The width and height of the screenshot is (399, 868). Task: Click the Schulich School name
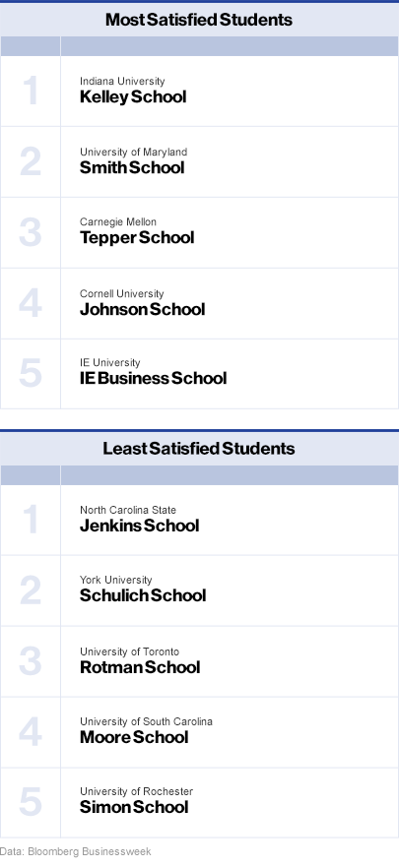click(143, 595)
